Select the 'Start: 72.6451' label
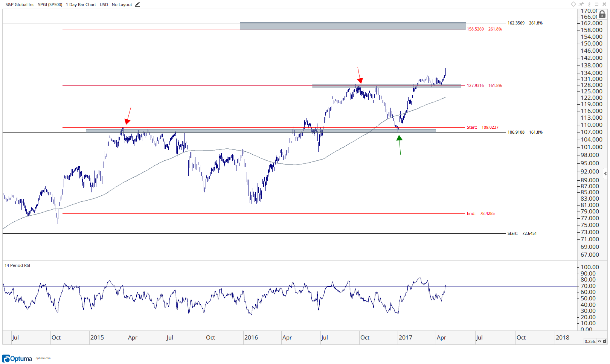 pos(522,233)
